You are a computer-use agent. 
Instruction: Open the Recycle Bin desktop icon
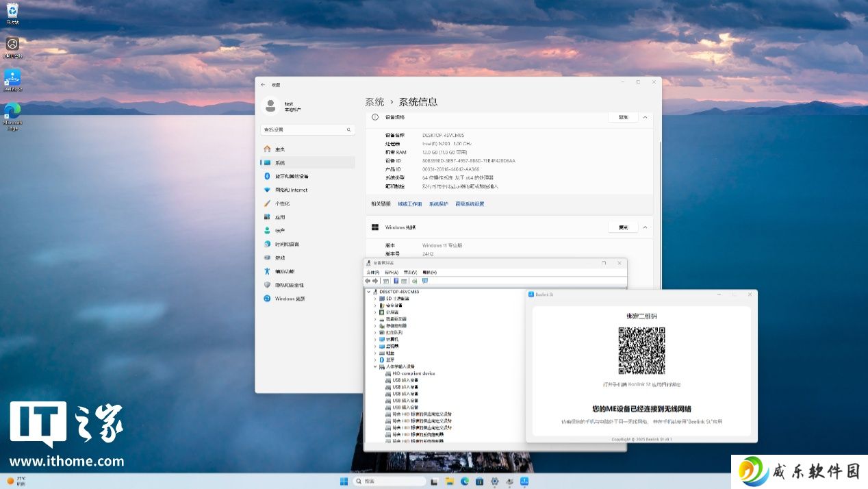pyautogui.click(x=12, y=13)
